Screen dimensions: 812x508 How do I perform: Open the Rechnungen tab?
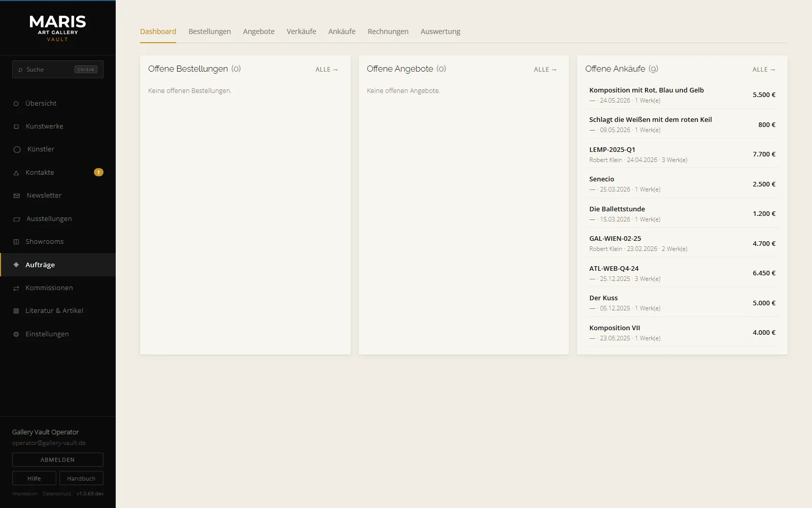coord(388,31)
